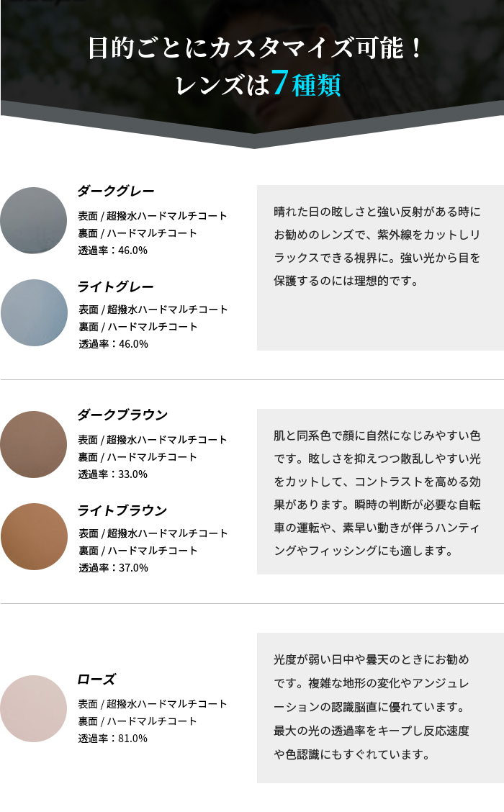Select the 透過率 81.0% line
Image resolution: width=504 pixels, height=812 pixels.
(113, 738)
